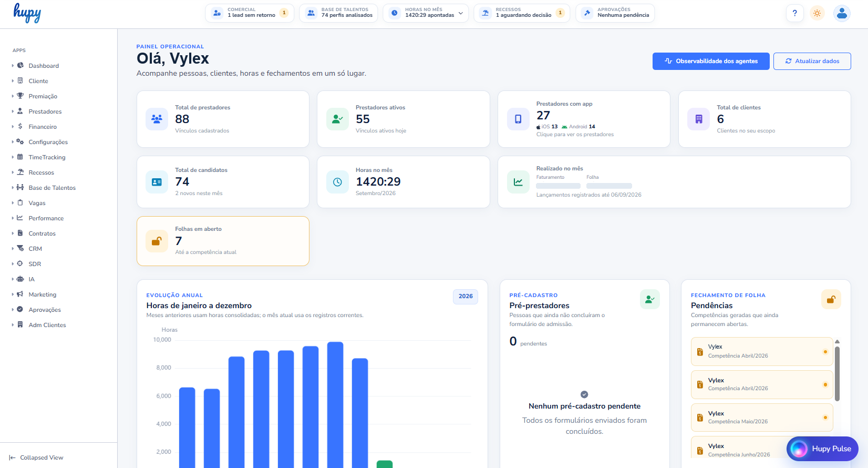Expand the Contratos sidebar chevron

point(13,233)
